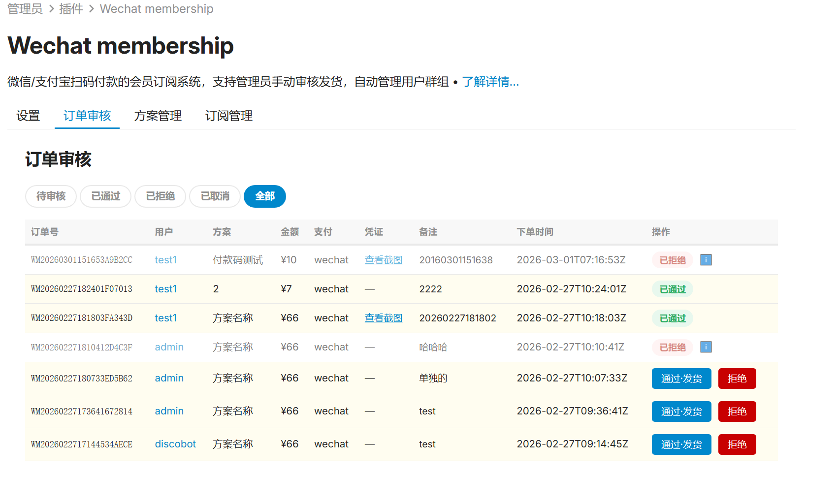Filter orders by 已取消
The height and width of the screenshot is (504, 838).
pos(215,196)
